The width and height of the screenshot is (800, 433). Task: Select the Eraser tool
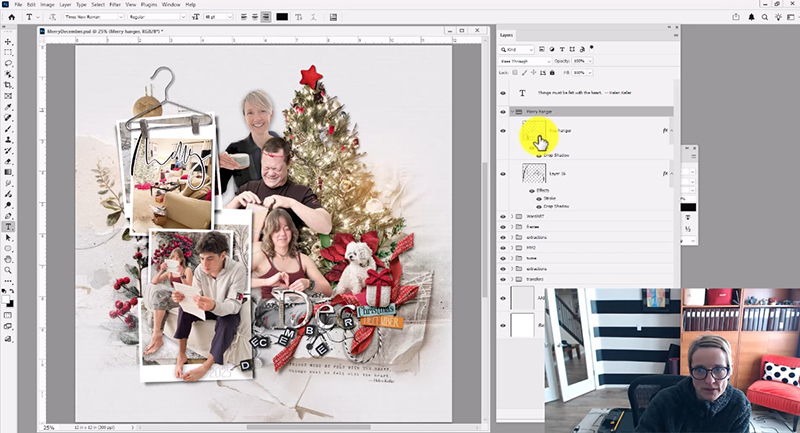pos(8,162)
